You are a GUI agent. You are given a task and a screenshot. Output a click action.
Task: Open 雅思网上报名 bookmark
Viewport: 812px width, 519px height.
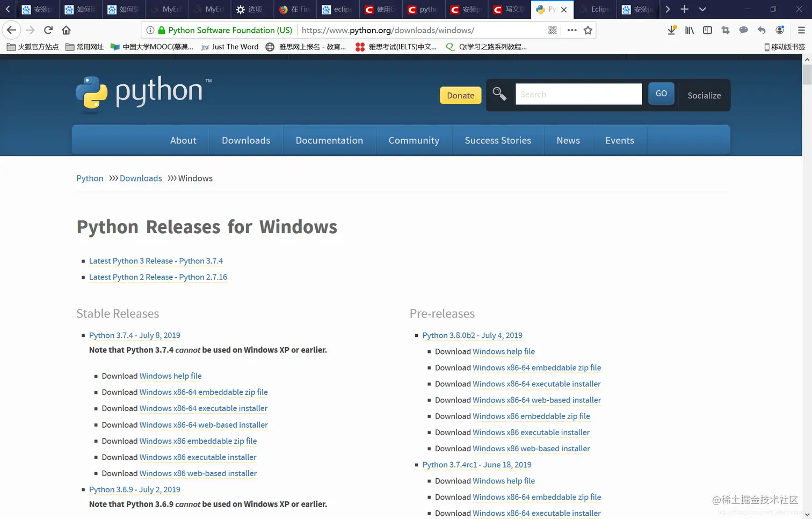pos(306,47)
